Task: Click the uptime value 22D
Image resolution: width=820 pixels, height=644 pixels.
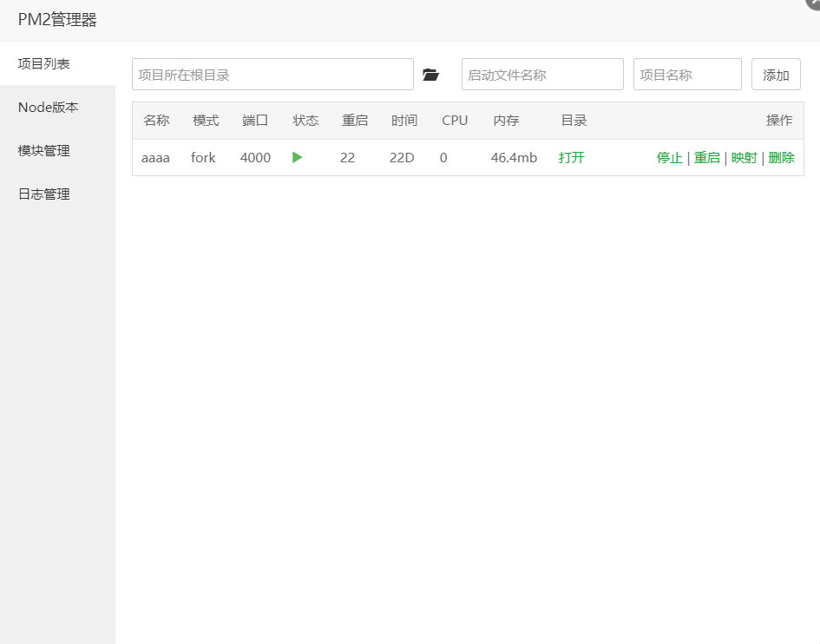Action: tap(402, 157)
